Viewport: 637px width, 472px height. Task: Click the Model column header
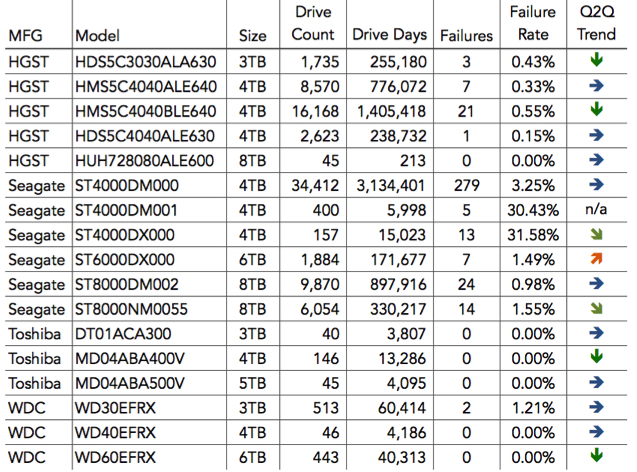[98, 36]
